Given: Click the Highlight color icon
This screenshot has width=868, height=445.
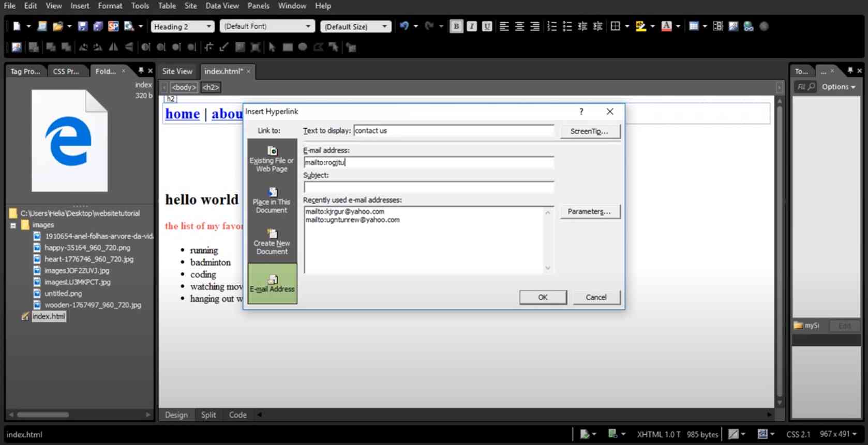Looking at the screenshot, I should click(641, 26).
